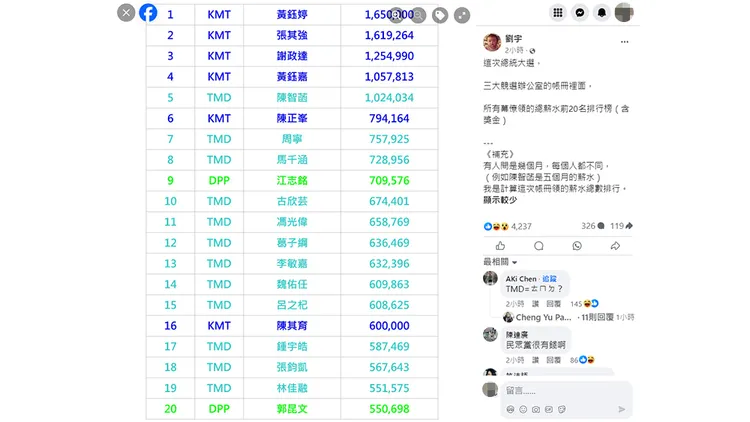The height and width of the screenshot is (422, 750).
Task: Like the post with thumbs-up
Action: coord(500,246)
